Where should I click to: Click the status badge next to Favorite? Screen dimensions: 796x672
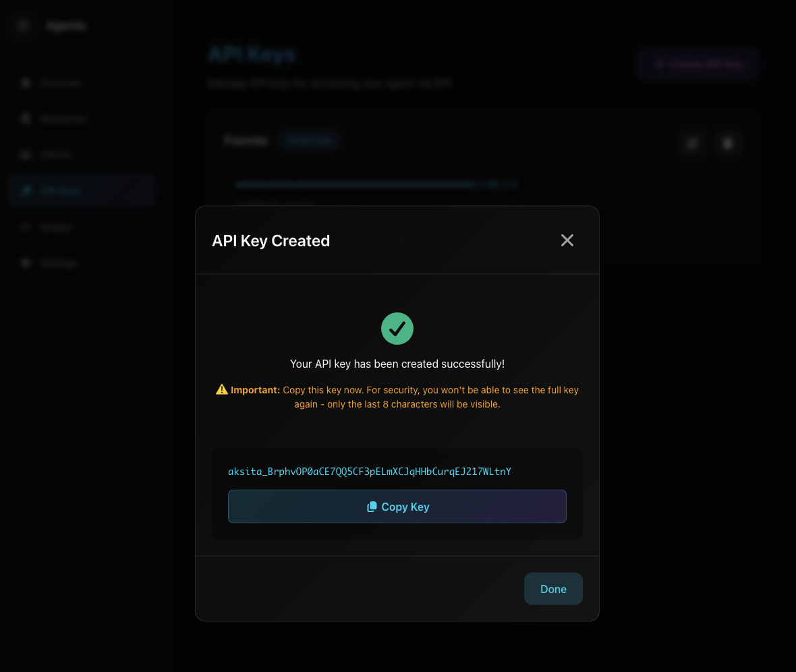coord(310,140)
